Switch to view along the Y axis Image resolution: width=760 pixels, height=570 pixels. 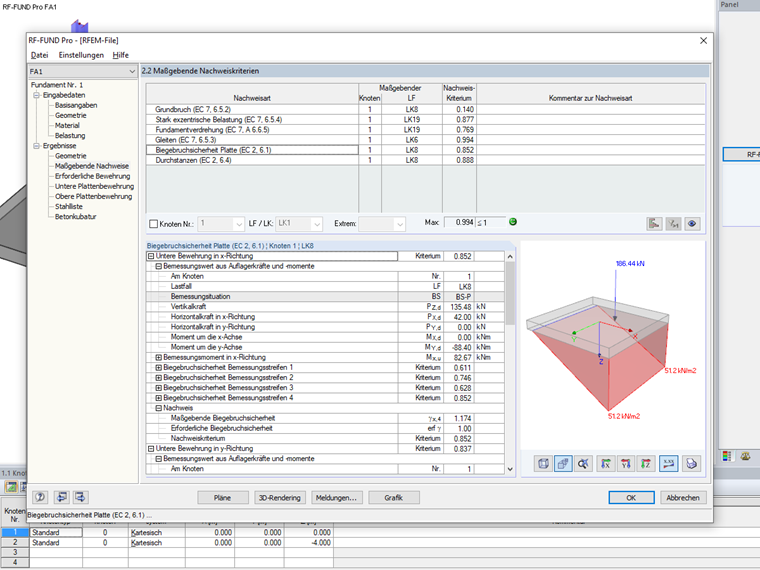pos(626,463)
